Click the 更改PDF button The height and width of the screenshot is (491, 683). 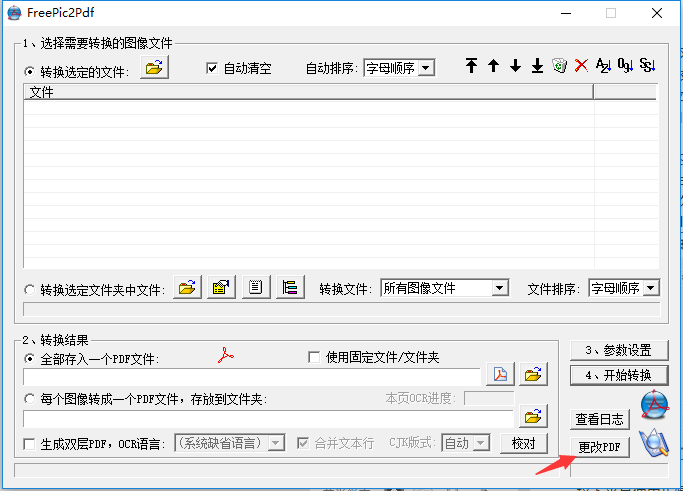(600, 447)
